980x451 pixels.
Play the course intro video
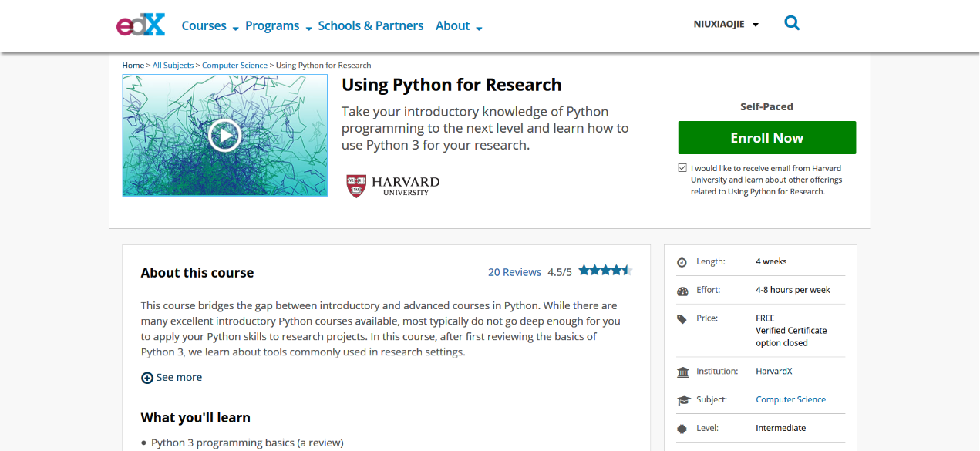click(224, 136)
